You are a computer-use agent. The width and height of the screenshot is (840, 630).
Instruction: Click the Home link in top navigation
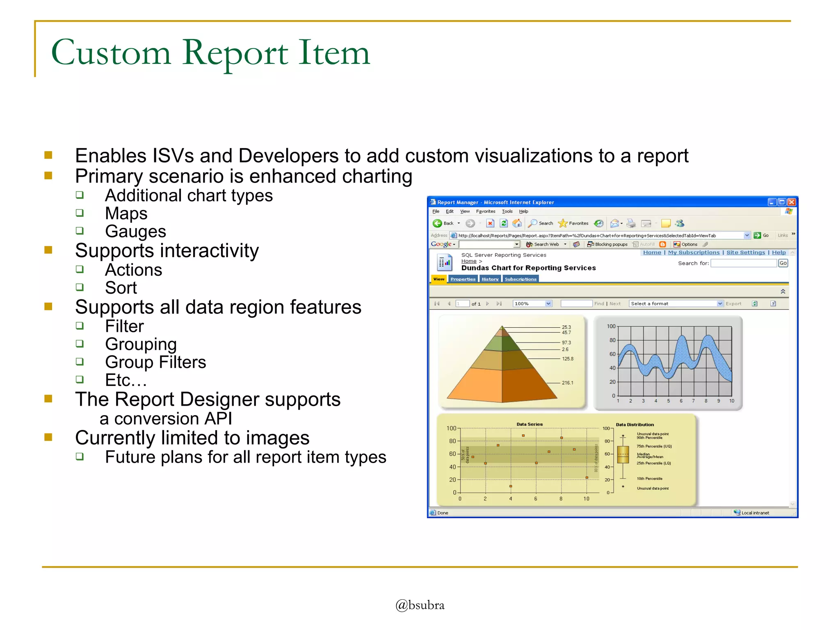coord(652,253)
